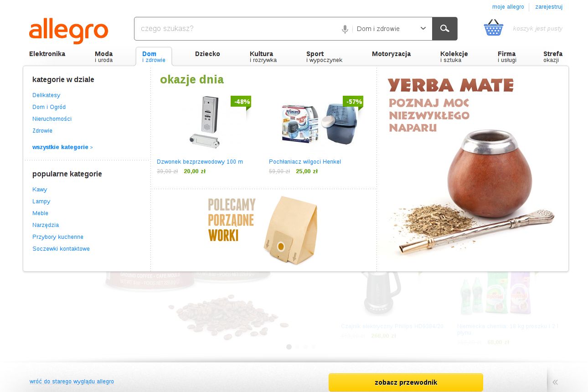Viewport: 588px width, 392px height.
Task: Click the zobacz przewodnik button
Action: [406, 382]
